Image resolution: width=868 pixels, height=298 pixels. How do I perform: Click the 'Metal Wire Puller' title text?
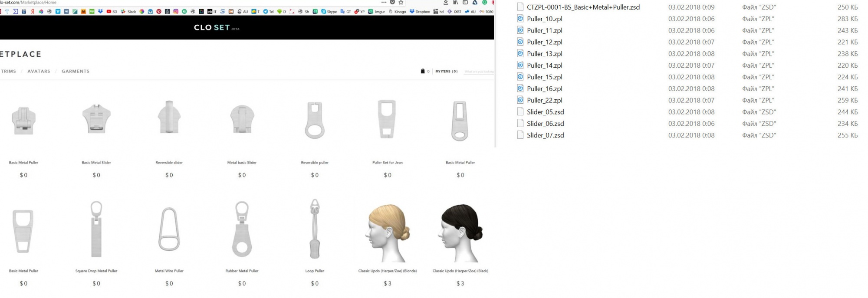(169, 271)
